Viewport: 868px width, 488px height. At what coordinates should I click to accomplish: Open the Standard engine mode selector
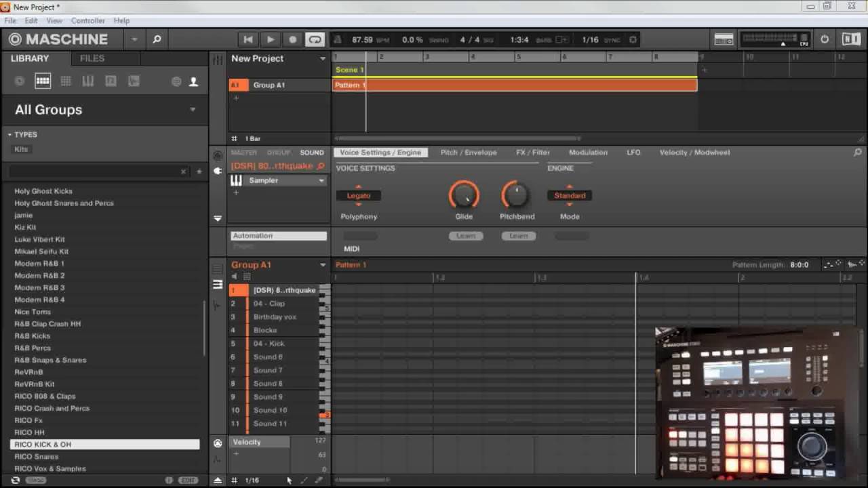pyautogui.click(x=570, y=195)
